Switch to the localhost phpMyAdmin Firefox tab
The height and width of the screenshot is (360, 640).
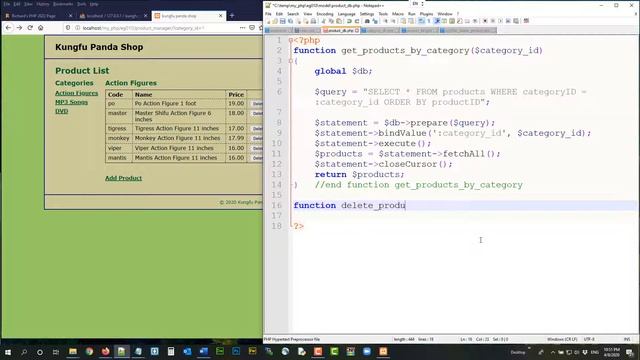[113, 16]
